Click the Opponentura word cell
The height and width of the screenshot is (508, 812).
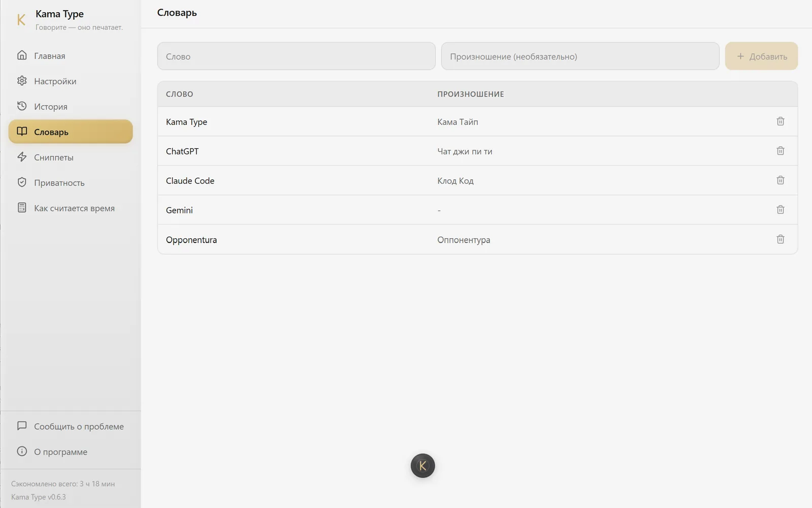point(191,240)
